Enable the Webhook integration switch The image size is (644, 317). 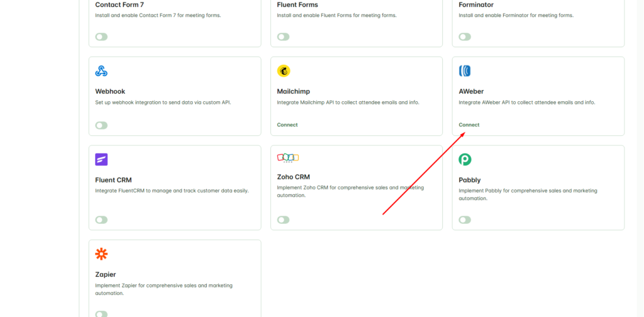(x=101, y=125)
